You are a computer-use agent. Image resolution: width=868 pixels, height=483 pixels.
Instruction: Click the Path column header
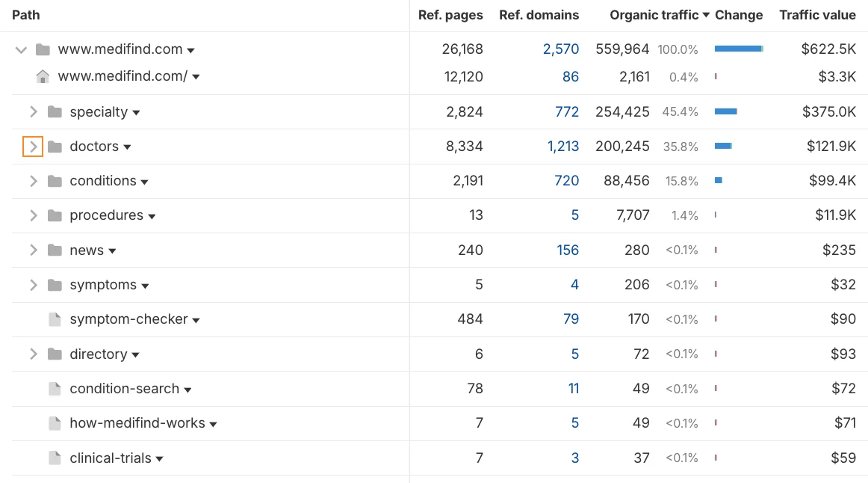(25, 14)
